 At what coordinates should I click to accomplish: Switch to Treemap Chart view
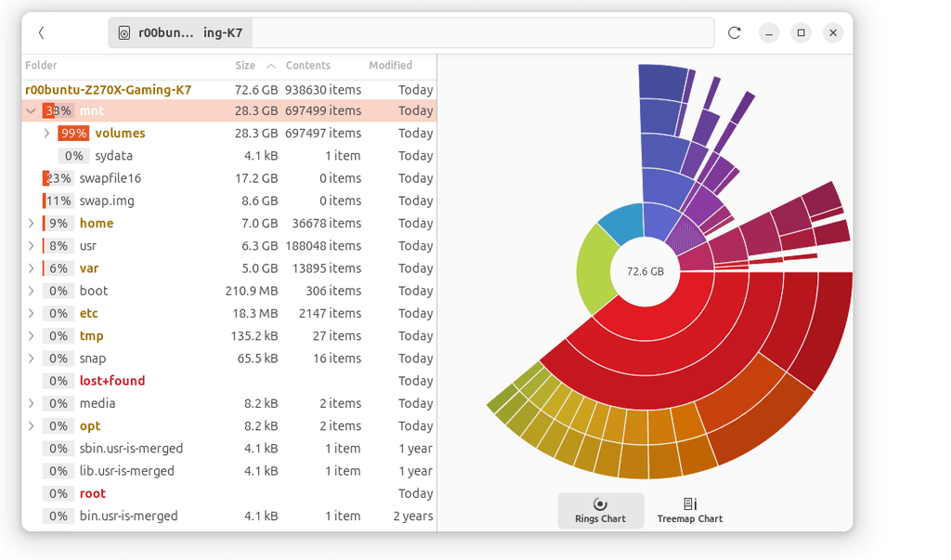click(689, 510)
